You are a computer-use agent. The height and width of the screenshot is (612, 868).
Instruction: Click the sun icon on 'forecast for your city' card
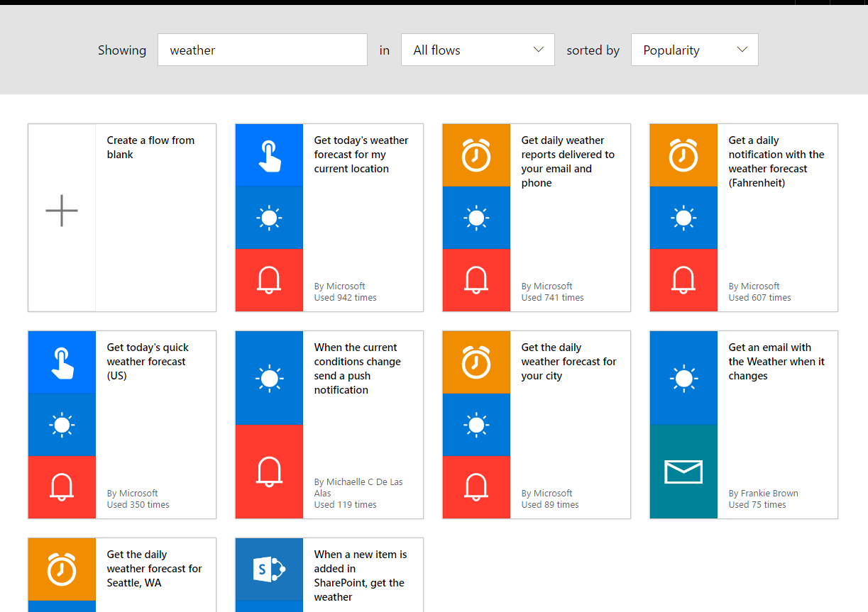(476, 425)
